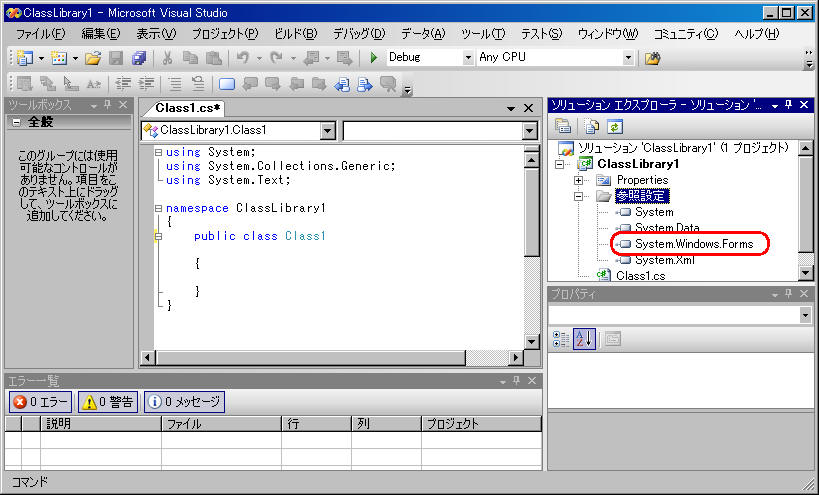Open the ファイル(F) menu
819x495 pixels.
[41, 34]
